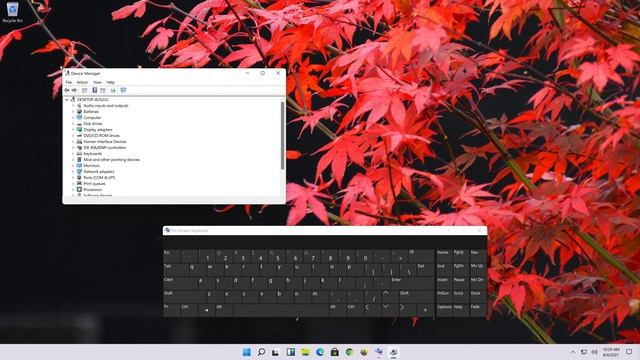Open the Widgets icon on the taskbar
This screenshot has width=640, height=360.
pyautogui.click(x=291, y=352)
